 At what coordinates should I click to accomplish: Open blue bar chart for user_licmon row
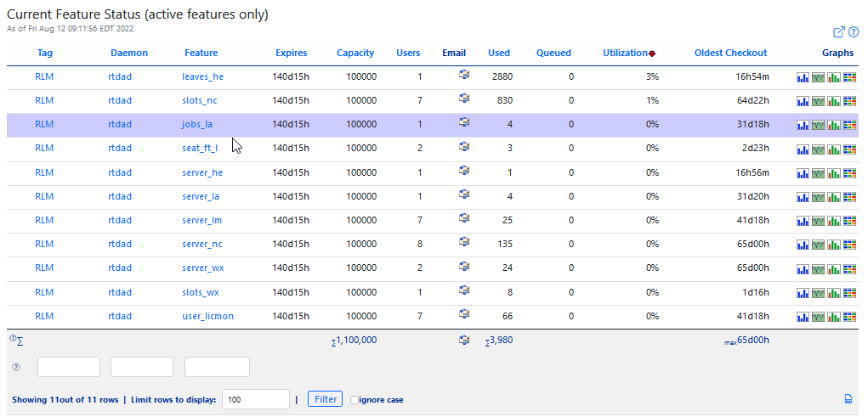point(803,317)
